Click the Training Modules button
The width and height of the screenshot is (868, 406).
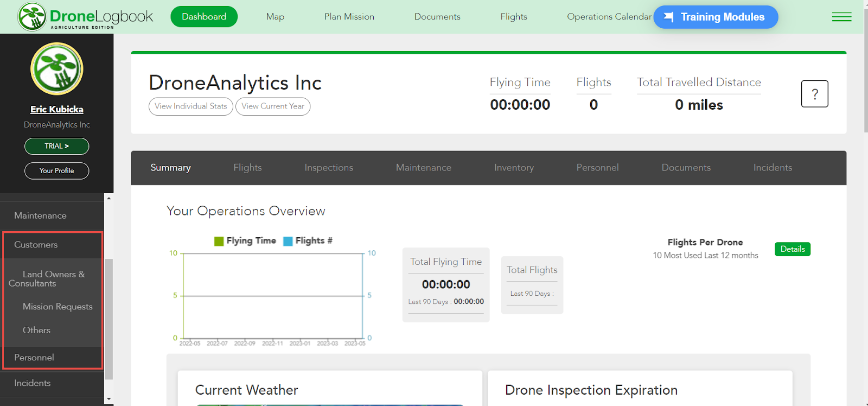(716, 17)
